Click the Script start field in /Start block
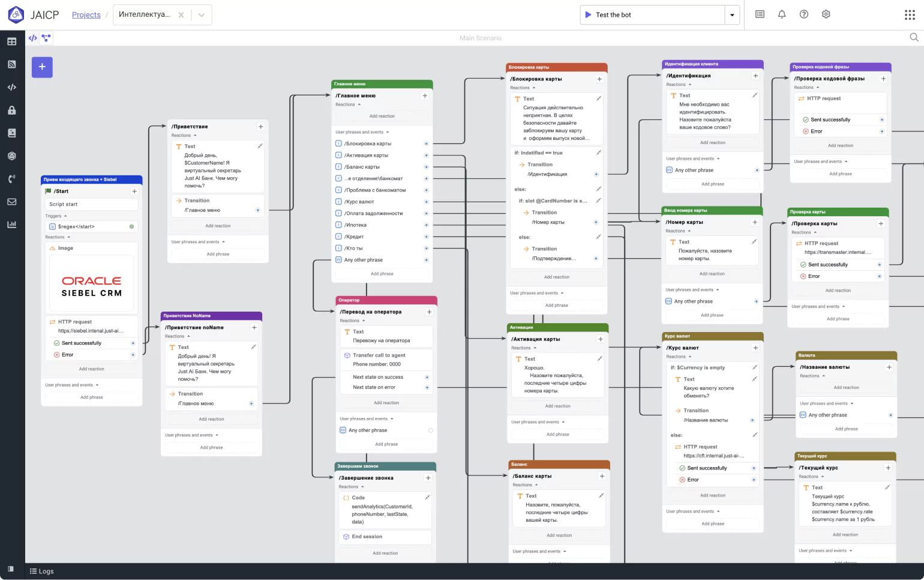 point(91,205)
